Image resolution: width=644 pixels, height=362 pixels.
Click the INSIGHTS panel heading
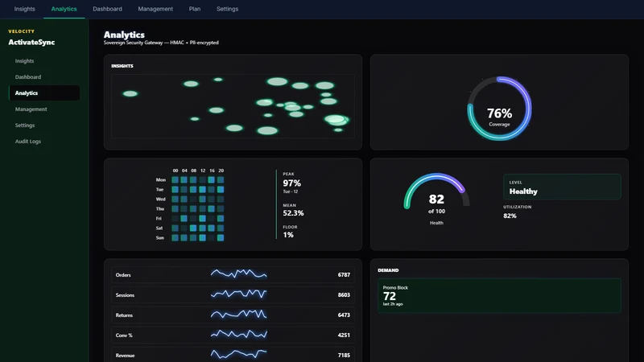click(122, 66)
